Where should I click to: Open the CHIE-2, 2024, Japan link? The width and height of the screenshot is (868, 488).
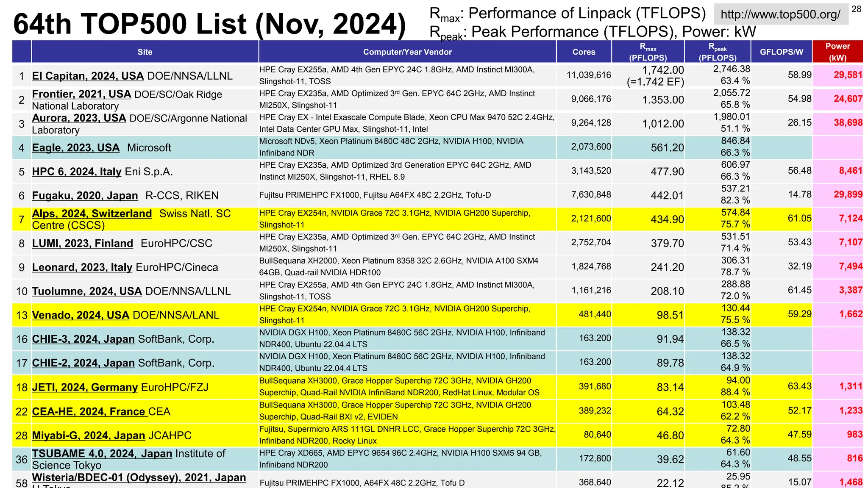[83, 363]
